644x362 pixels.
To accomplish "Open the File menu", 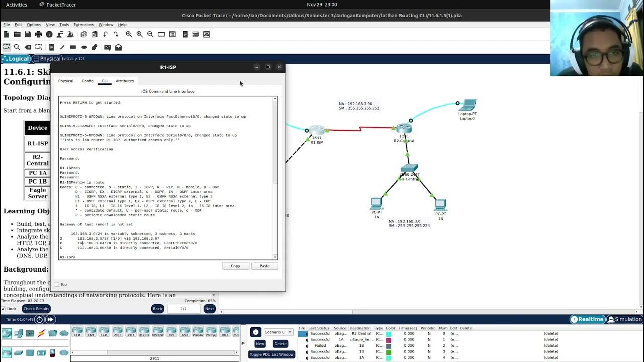I will pyautogui.click(x=7, y=24).
